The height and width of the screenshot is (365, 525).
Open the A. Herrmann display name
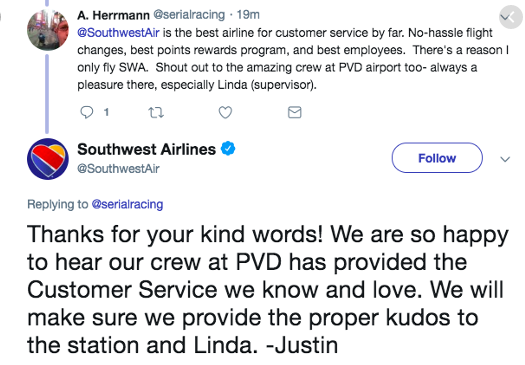tap(113, 15)
